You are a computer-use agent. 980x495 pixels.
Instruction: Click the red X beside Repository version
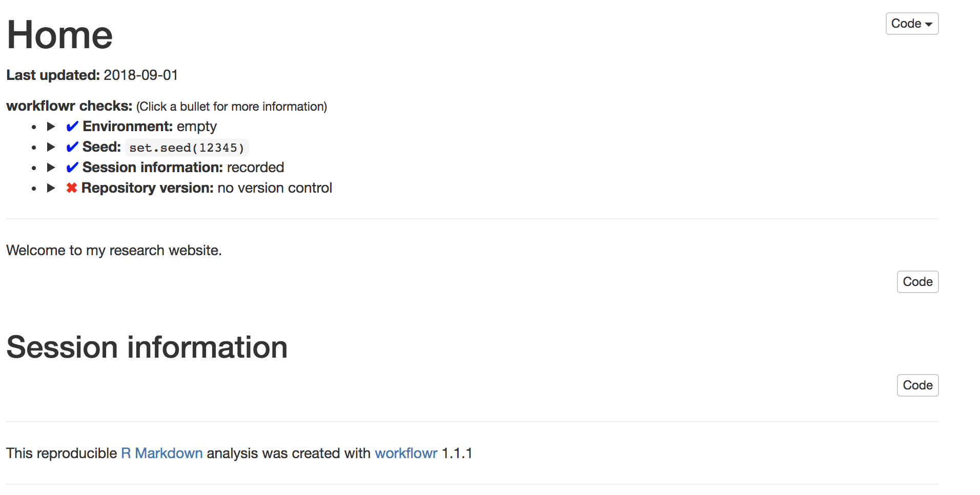pyautogui.click(x=72, y=188)
